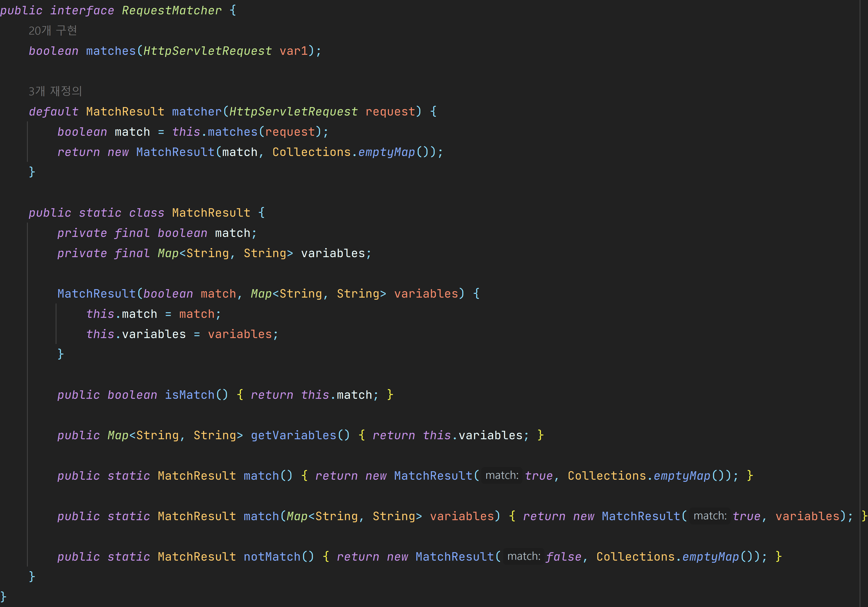Click the 'matcher' default method name
The height and width of the screenshot is (607, 868).
197,111
